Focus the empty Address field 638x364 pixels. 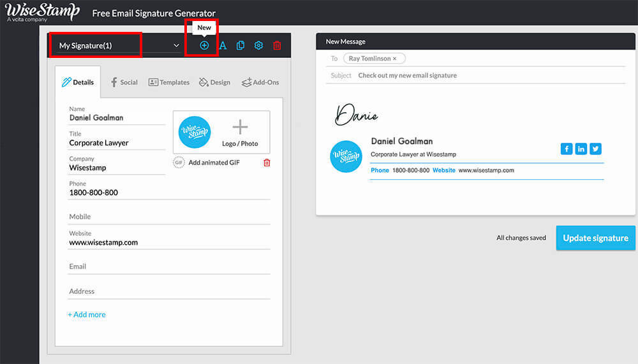(x=169, y=291)
